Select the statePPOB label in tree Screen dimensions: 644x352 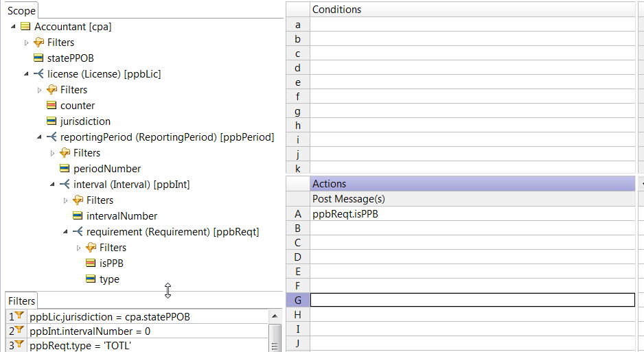coord(71,58)
